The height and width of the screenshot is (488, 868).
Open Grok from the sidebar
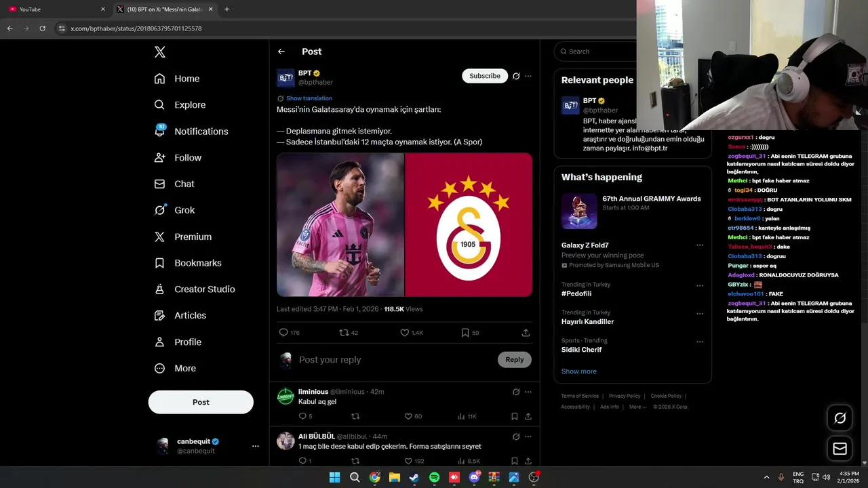coord(174,210)
